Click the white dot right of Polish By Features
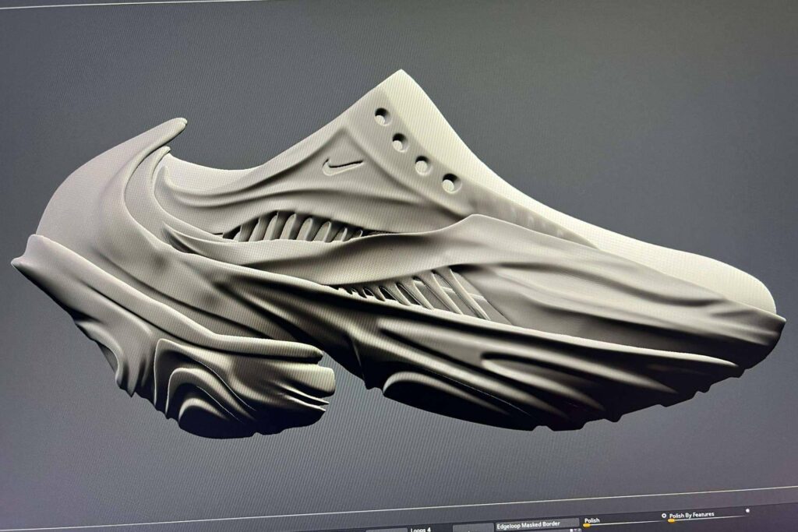The width and height of the screenshot is (798, 532). pos(747,510)
